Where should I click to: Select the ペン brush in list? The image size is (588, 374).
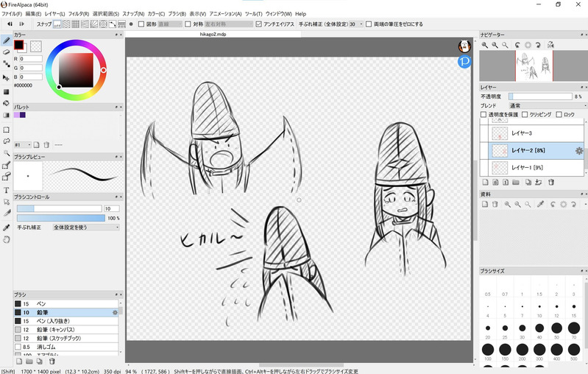66,304
